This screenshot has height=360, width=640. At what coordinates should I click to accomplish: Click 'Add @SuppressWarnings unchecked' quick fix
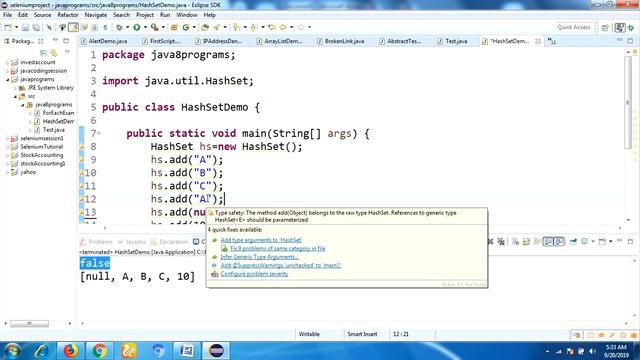tap(280, 265)
